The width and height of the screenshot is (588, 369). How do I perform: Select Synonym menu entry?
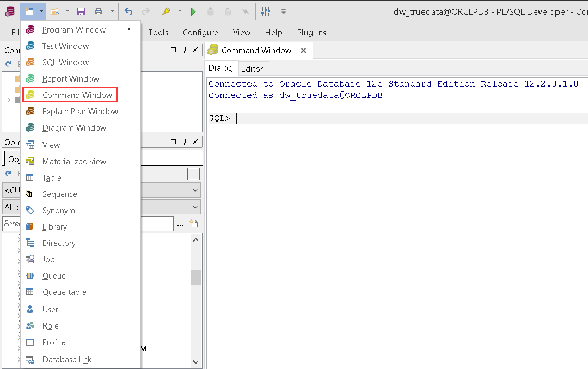click(x=81, y=211)
